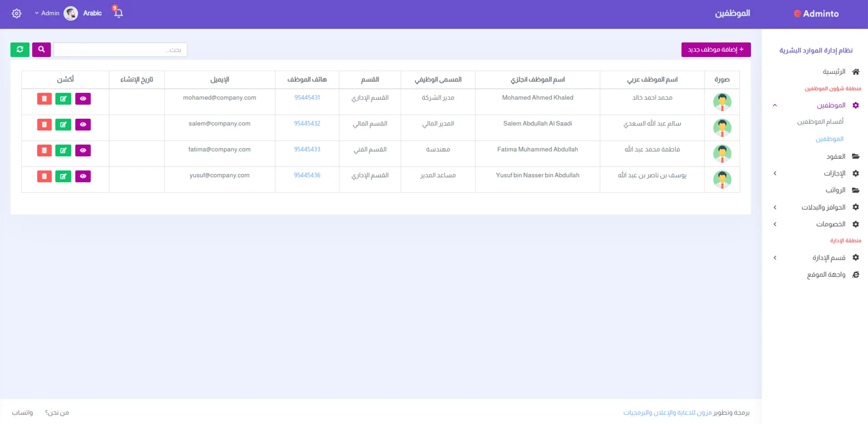Viewport: 868px width, 424px height.
Task: Expand the الإجازات sidebar menu
Action: [x=834, y=173]
